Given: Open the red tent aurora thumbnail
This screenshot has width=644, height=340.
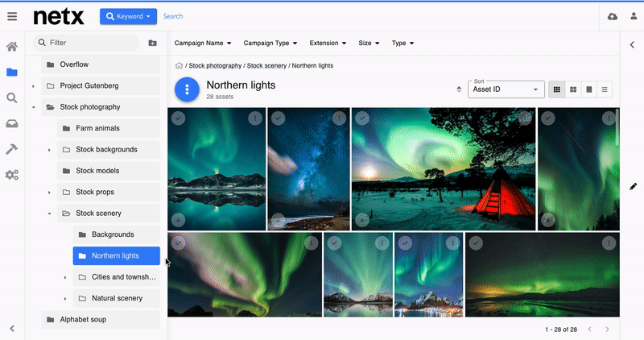Looking at the screenshot, I should (x=444, y=169).
